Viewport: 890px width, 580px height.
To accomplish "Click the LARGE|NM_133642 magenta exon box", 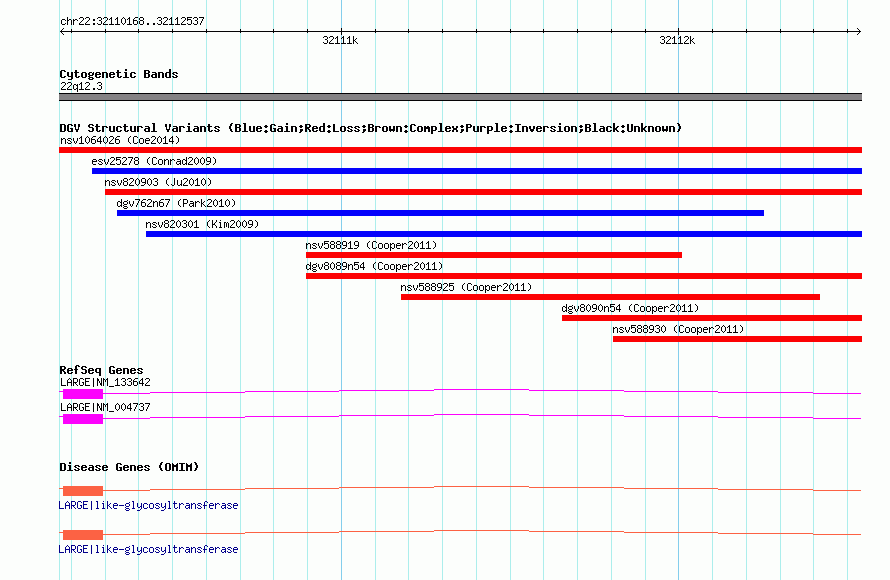I will [83, 394].
